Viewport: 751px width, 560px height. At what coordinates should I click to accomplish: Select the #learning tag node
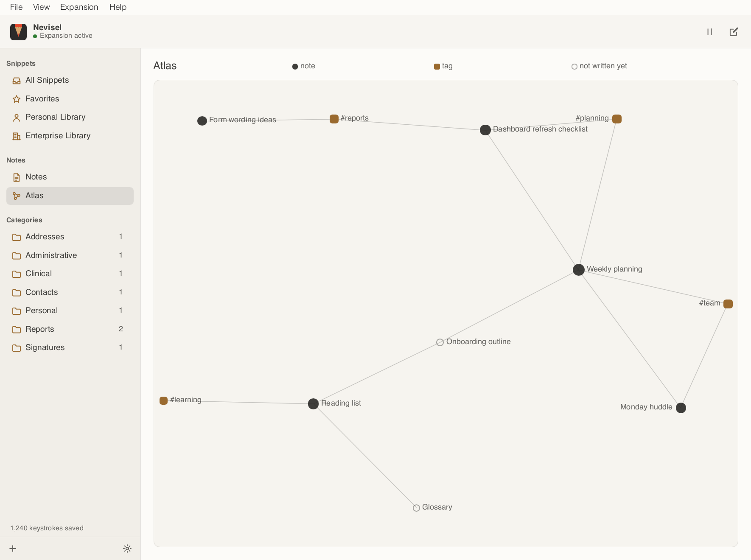(163, 400)
